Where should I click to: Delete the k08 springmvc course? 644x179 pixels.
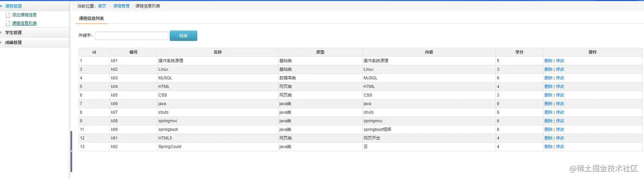(x=548, y=121)
